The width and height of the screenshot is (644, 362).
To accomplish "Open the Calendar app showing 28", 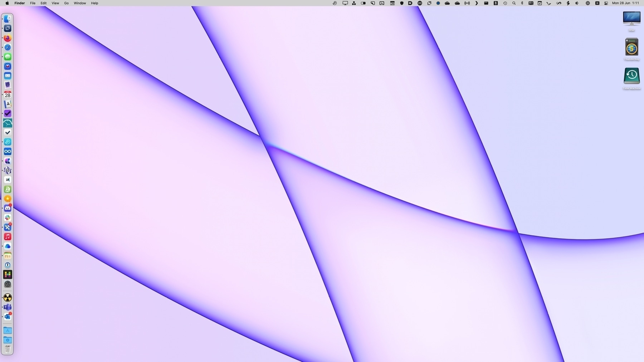I will tap(8, 95).
